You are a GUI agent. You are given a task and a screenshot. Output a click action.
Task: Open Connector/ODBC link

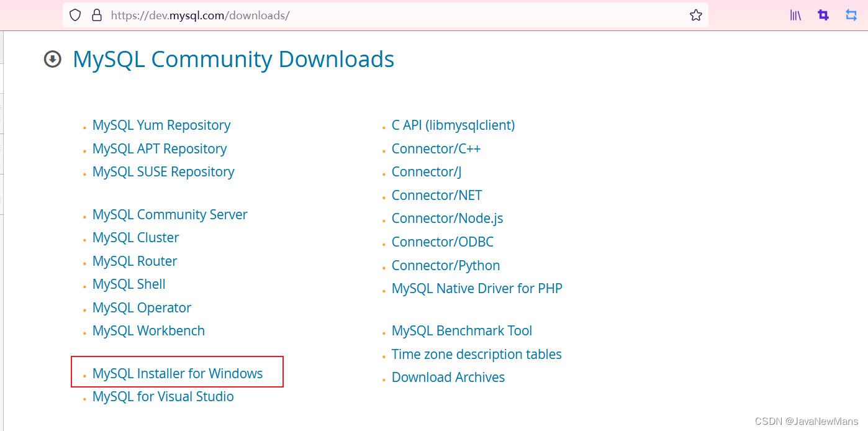[x=443, y=242]
